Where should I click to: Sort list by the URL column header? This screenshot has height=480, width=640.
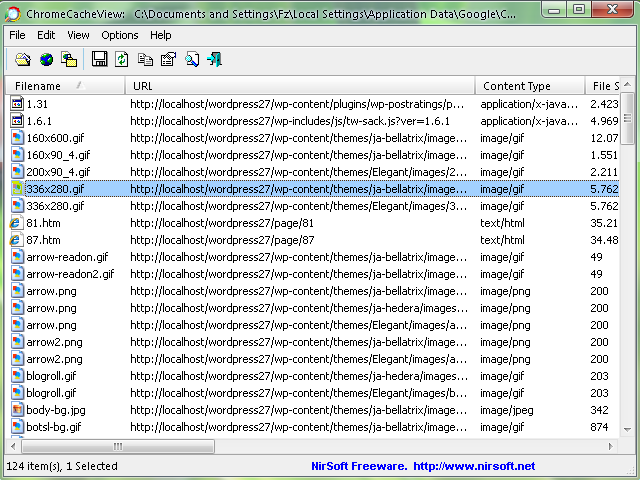(300, 86)
